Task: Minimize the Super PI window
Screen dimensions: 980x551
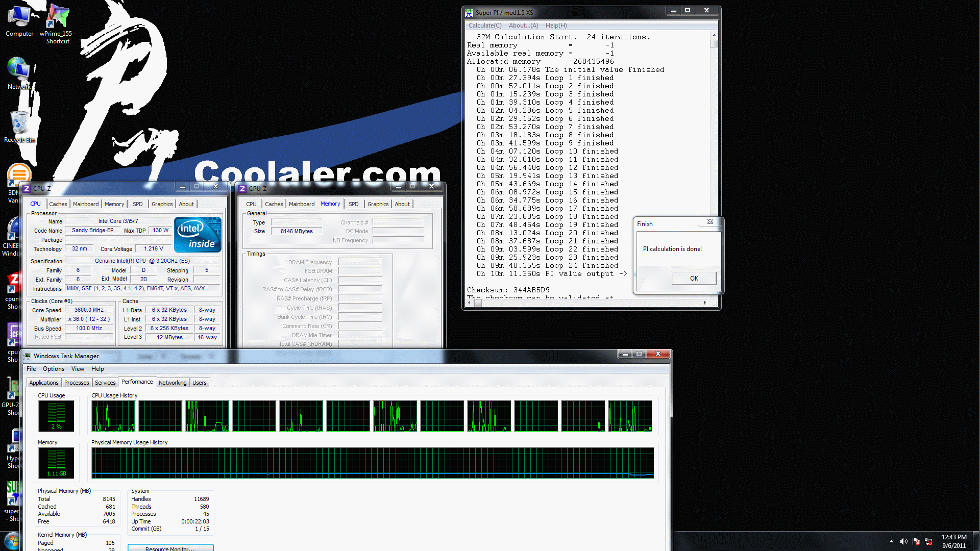Action: point(673,11)
